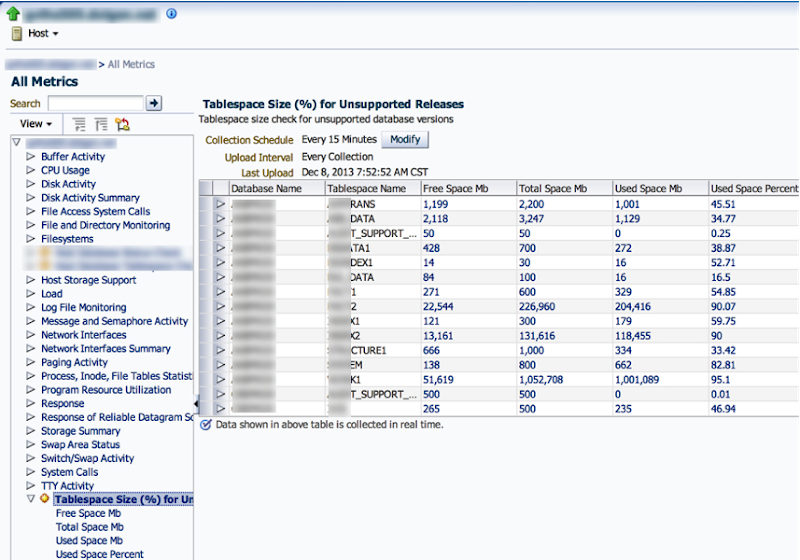Screen dimensions: 800x560
Task: Open System Calls metric
Action: click(x=70, y=472)
